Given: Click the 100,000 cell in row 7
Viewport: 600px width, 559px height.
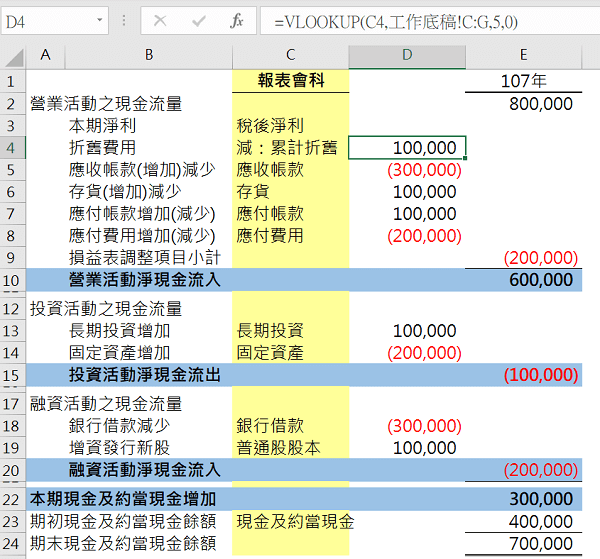Looking at the screenshot, I should [x=407, y=214].
